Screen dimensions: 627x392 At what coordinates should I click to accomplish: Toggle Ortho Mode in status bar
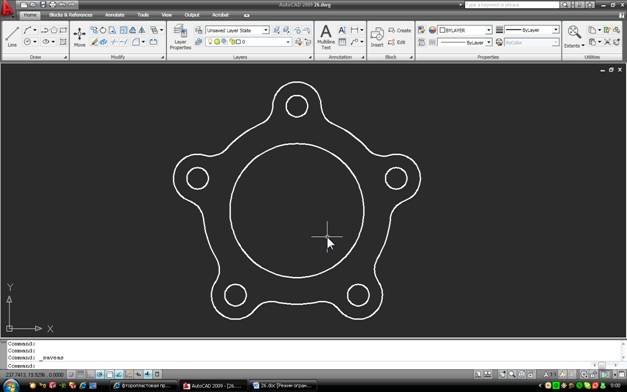click(x=90, y=374)
